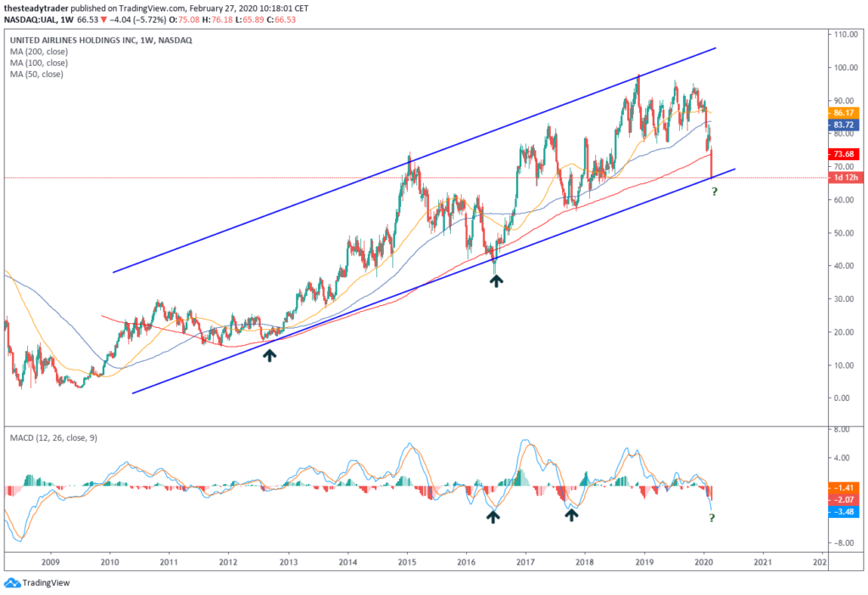Click the red 73.68 price label
This screenshot has height=595, width=868.
point(843,154)
